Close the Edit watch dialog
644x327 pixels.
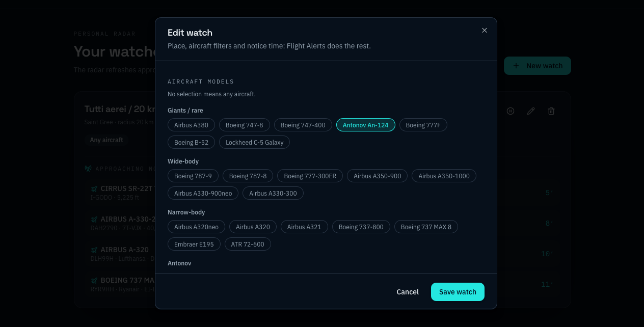click(x=485, y=31)
